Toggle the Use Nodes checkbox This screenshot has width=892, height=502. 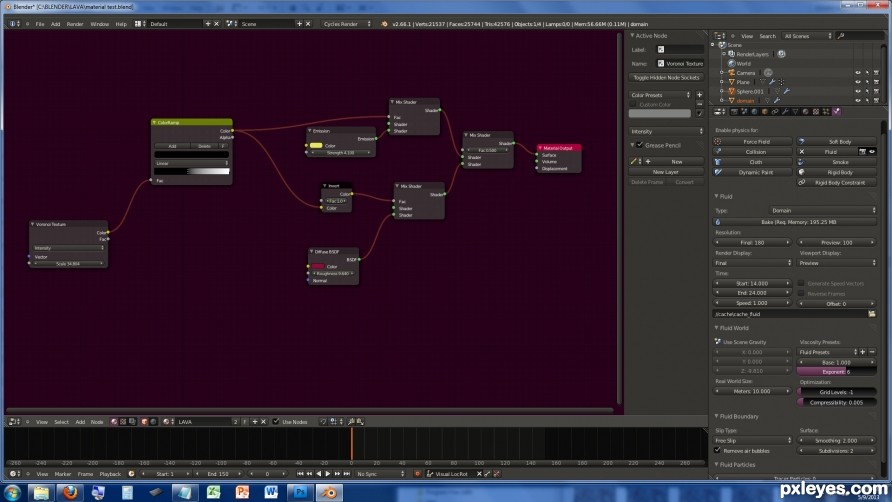(x=276, y=422)
